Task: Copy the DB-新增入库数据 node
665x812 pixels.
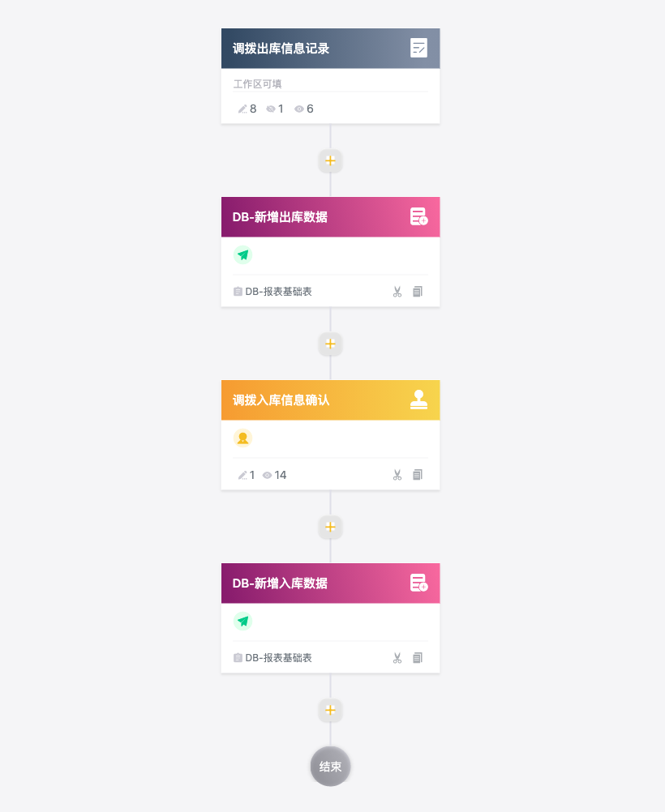Action: [x=418, y=658]
